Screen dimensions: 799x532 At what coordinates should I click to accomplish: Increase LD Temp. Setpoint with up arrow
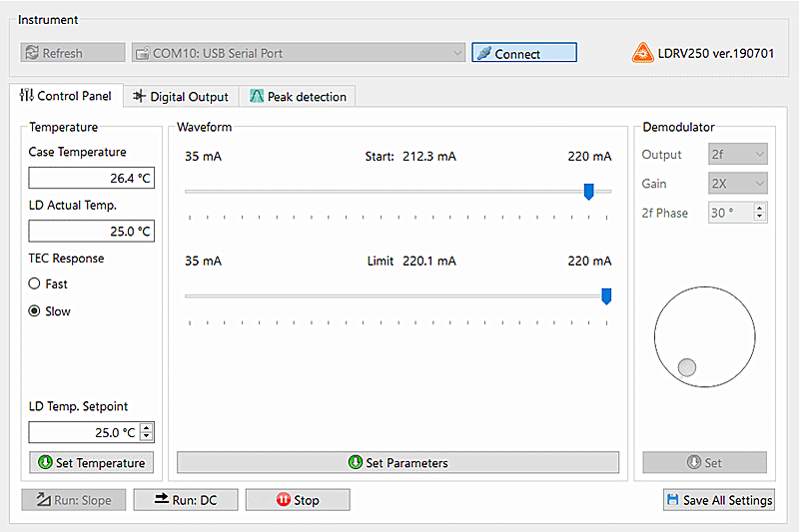tap(147, 427)
